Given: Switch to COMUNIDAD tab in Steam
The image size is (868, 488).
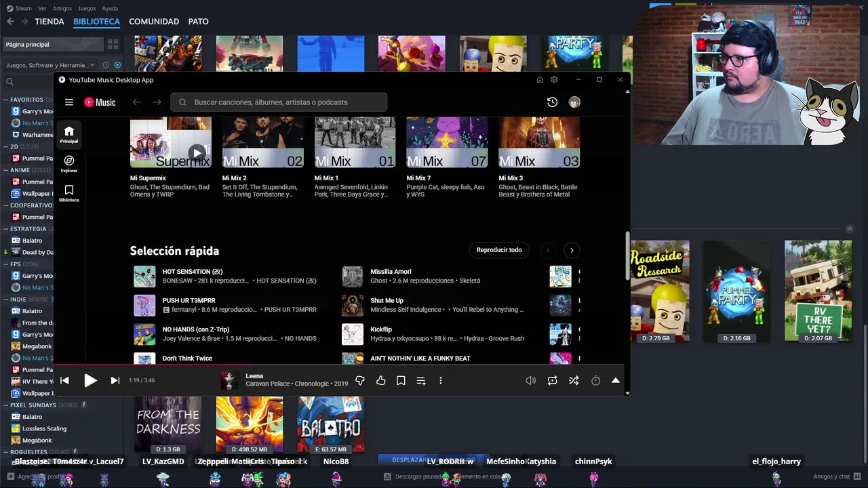Looking at the screenshot, I should coord(154,22).
